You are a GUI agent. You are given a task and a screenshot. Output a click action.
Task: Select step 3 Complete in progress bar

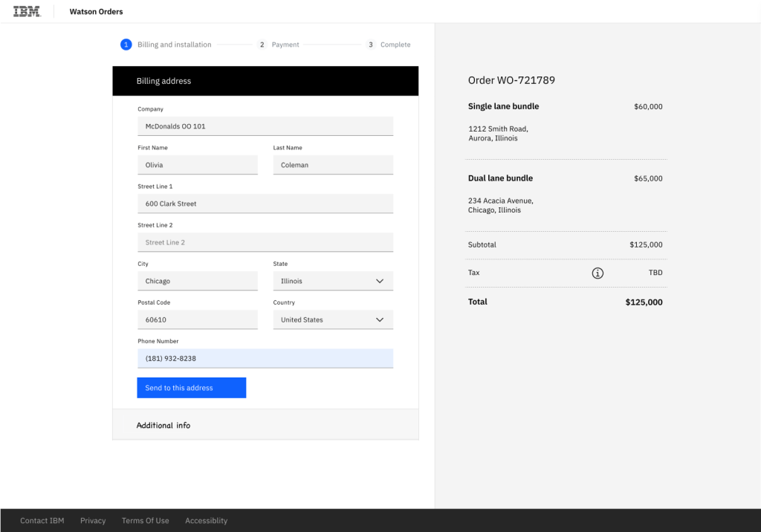[388, 45]
